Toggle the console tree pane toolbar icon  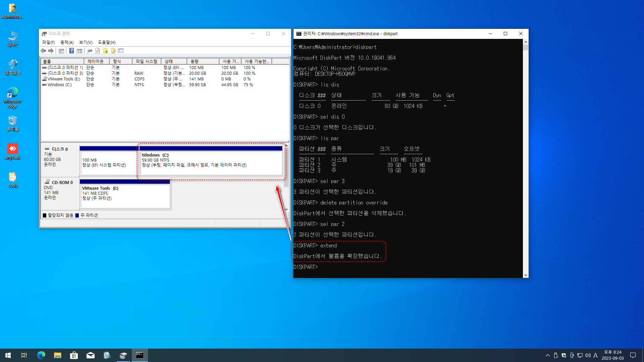61,51
